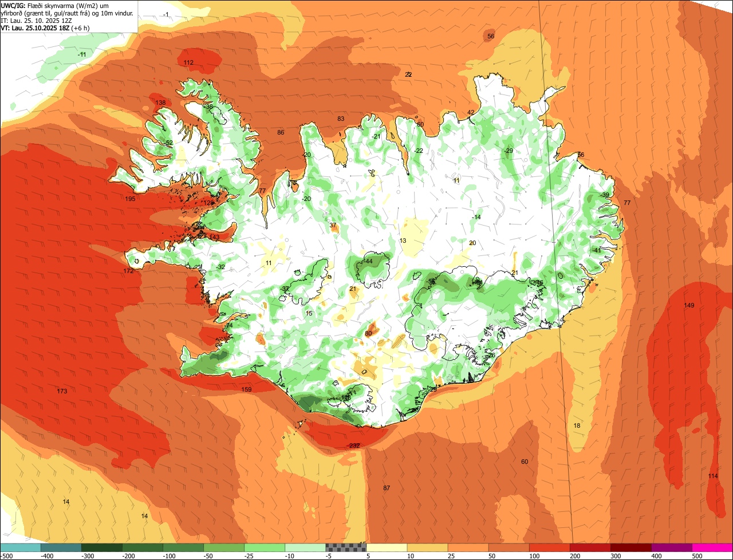Screen dimensions: 733x560
Task: Click the '112' flux value on the map
Action: [189, 62]
